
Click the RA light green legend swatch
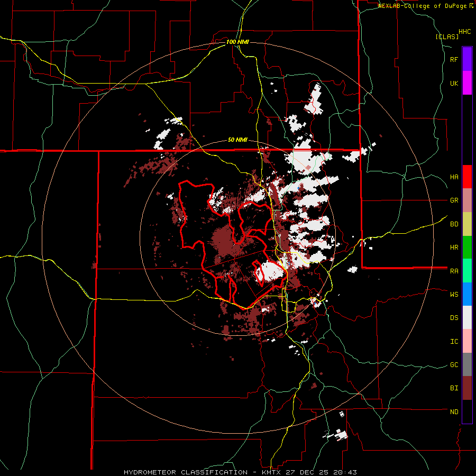point(467,271)
